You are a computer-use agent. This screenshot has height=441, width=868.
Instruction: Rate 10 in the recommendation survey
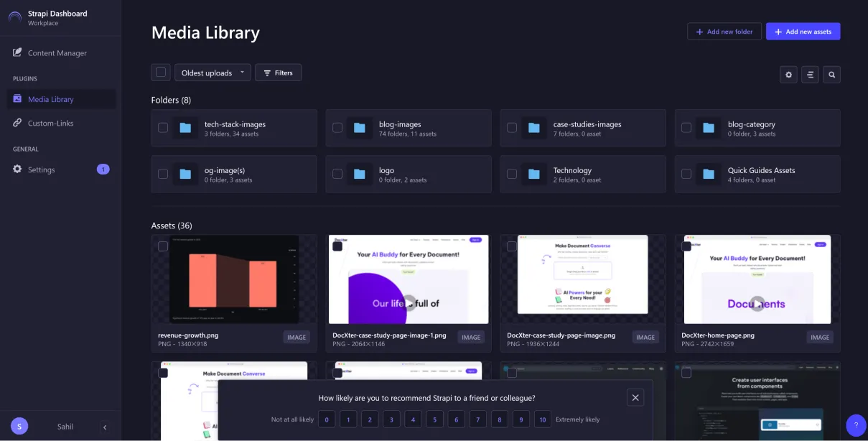click(x=543, y=419)
